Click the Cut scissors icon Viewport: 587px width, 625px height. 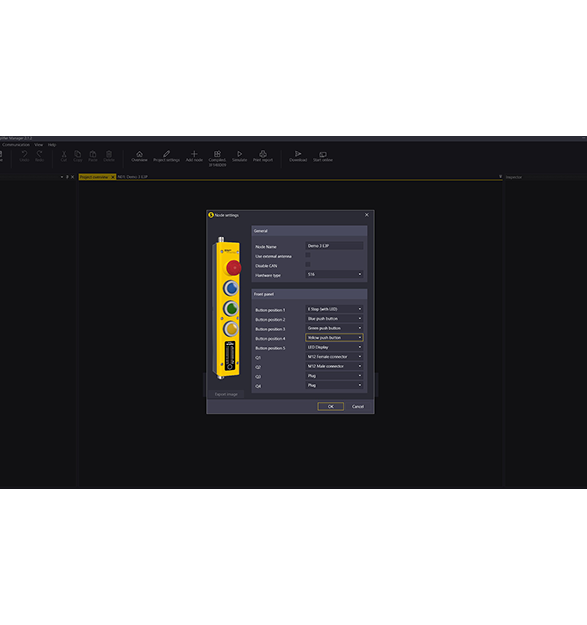(64, 154)
